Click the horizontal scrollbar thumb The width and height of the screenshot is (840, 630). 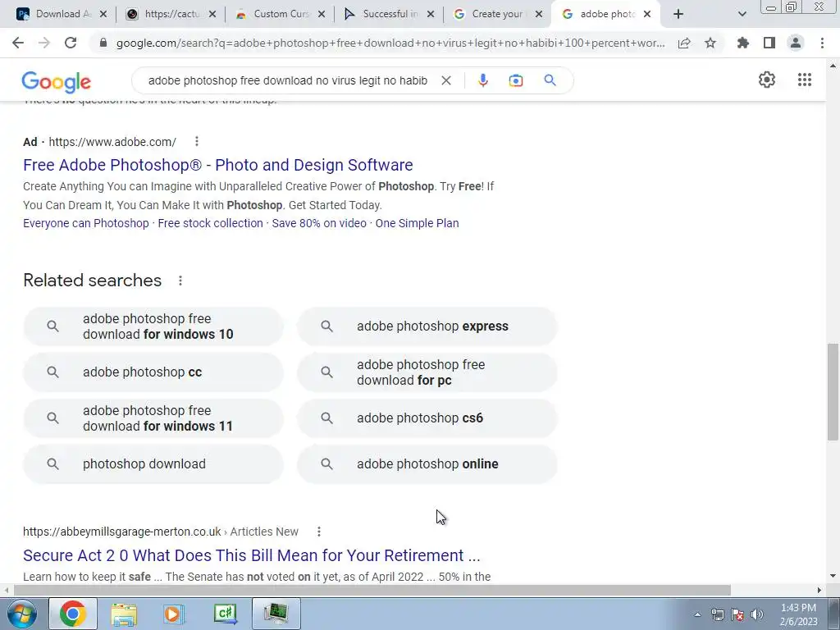[x=372, y=590]
